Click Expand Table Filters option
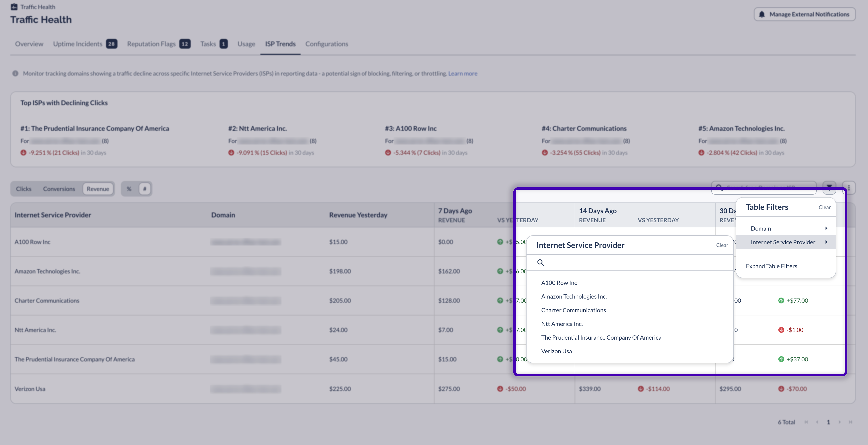This screenshot has height=445, width=868. click(x=771, y=266)
